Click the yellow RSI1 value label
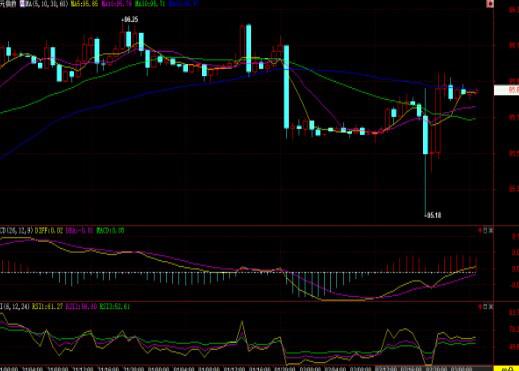Screen dimensions: 519x371 [x=47, y=307]
